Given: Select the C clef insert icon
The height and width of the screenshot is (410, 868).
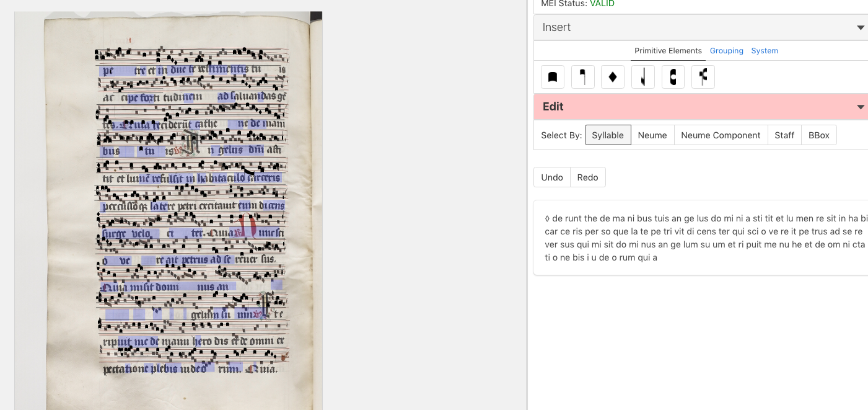Looking at the screenshot, I should point(673,78).
